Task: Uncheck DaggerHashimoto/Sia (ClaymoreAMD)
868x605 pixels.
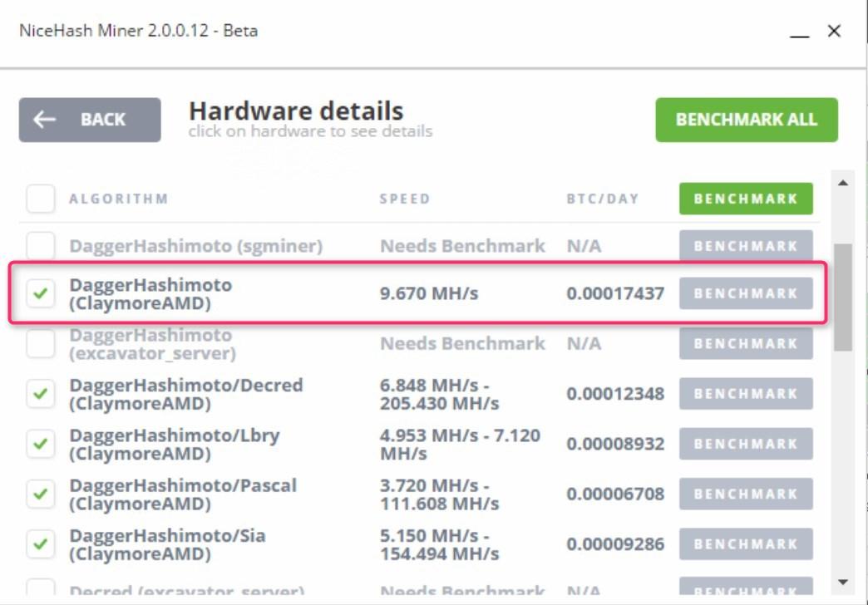Action: pos(41,544)
